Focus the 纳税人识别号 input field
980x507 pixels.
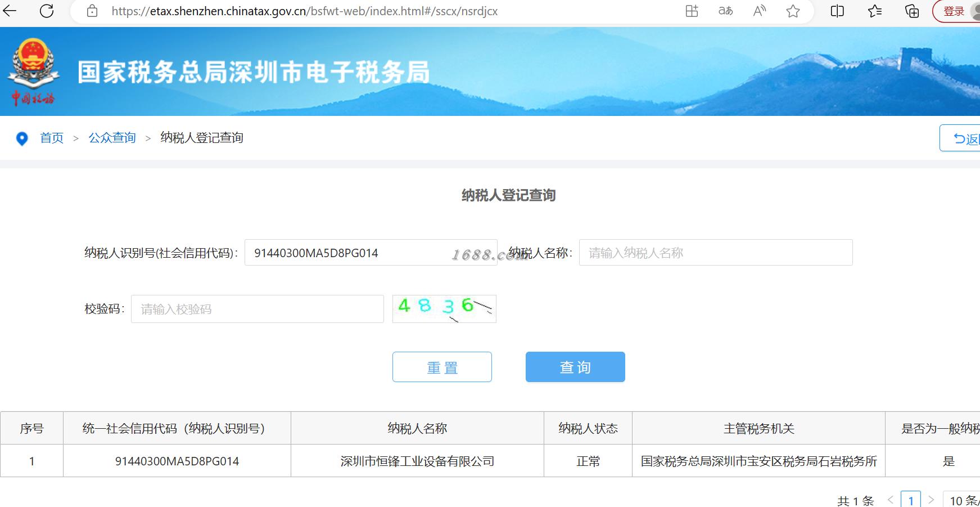pyautogui.click(x=371, y=253)
